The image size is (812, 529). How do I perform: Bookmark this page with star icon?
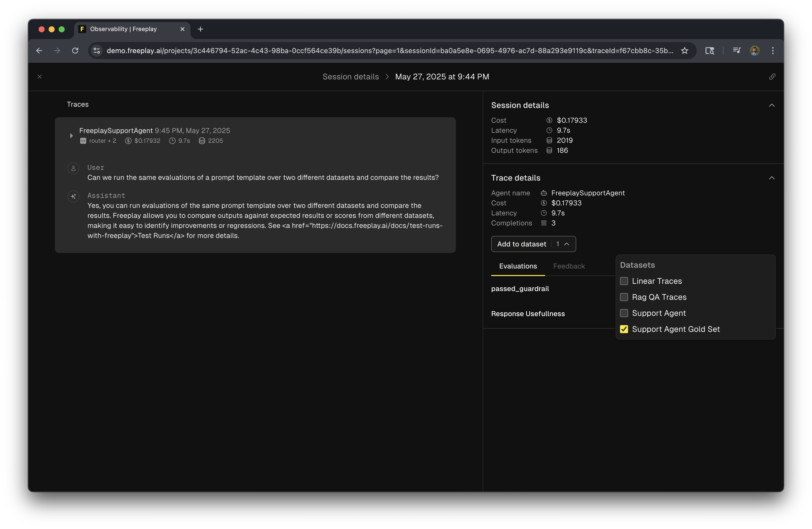[684, 51]
